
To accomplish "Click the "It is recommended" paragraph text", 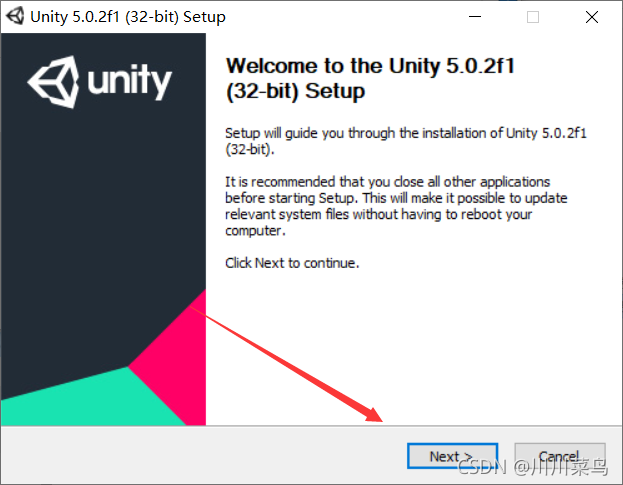I will 396,206.
